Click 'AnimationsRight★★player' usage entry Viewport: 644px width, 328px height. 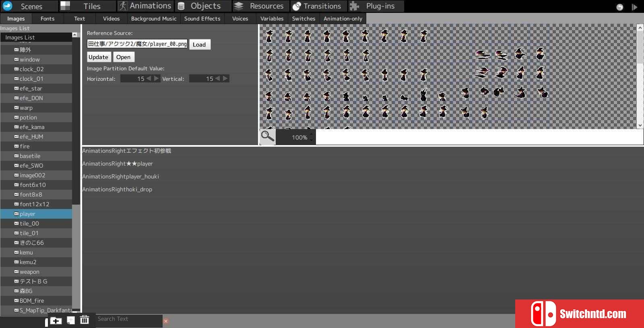pyautogui.click(x=118, y=164)
